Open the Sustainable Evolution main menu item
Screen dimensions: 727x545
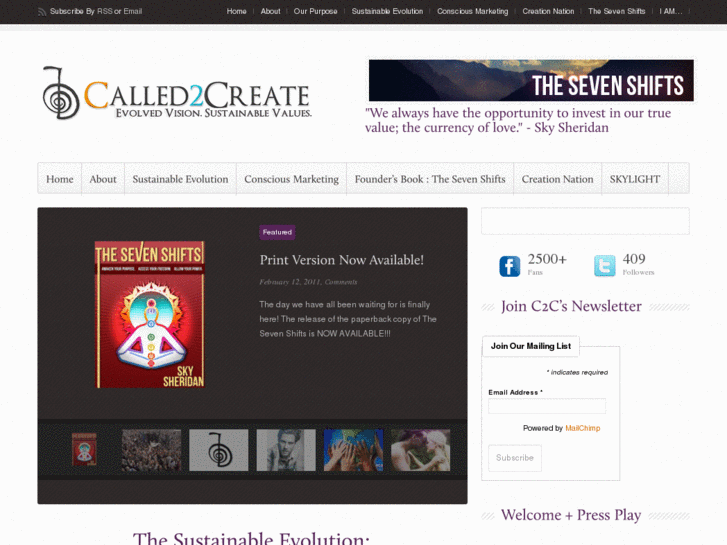(x=180, y=179)
